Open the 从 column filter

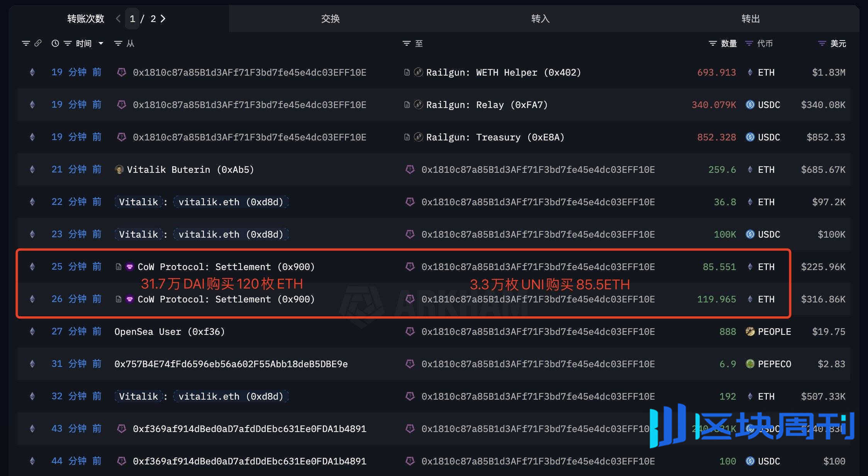(x=118, y=43)
